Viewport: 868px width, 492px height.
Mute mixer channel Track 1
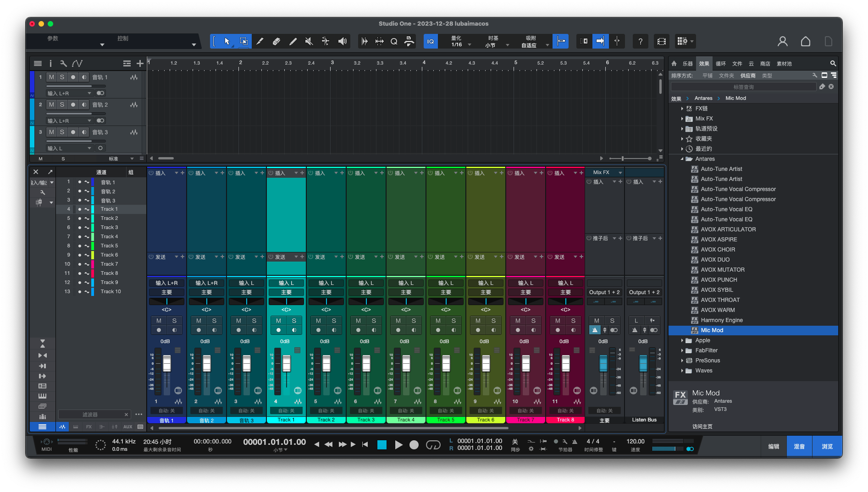click(x=279, y=321)
